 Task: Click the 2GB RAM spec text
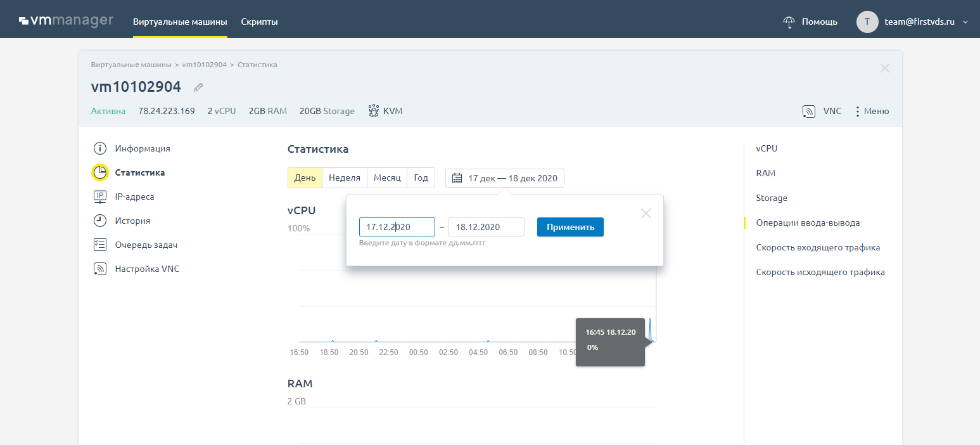(x=268, y=111)
